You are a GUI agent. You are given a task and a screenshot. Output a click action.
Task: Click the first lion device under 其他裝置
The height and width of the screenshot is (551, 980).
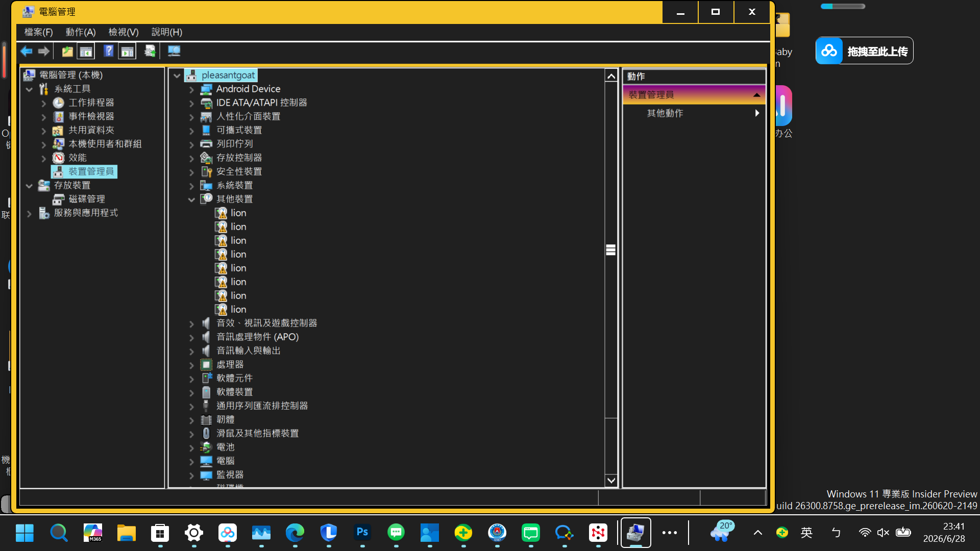click(238, 213)
